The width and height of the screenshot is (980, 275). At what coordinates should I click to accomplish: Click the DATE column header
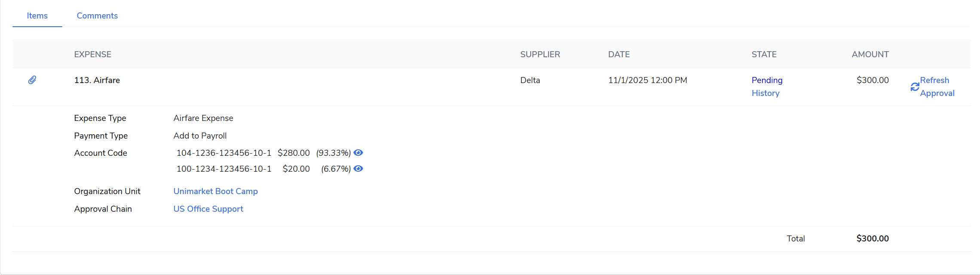[619, 54]
